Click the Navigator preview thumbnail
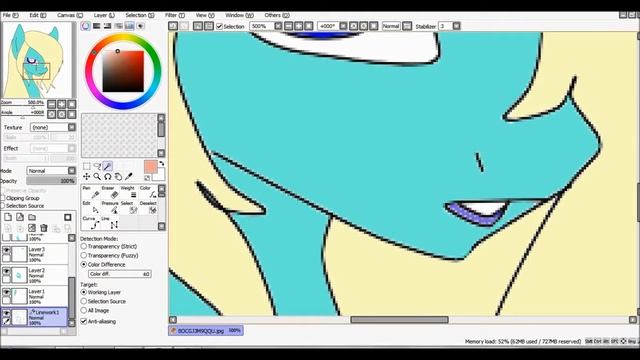Viewport: 640px width, 360px height. (x=37, y=60)
